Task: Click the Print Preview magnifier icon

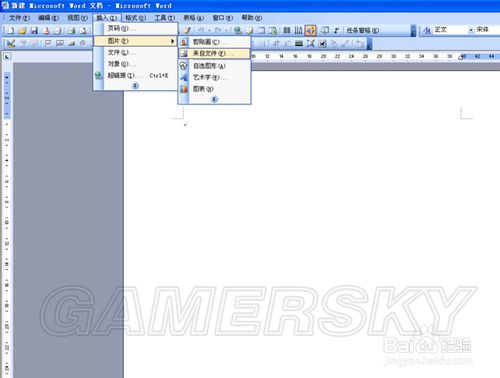Action: pos(83,31)
